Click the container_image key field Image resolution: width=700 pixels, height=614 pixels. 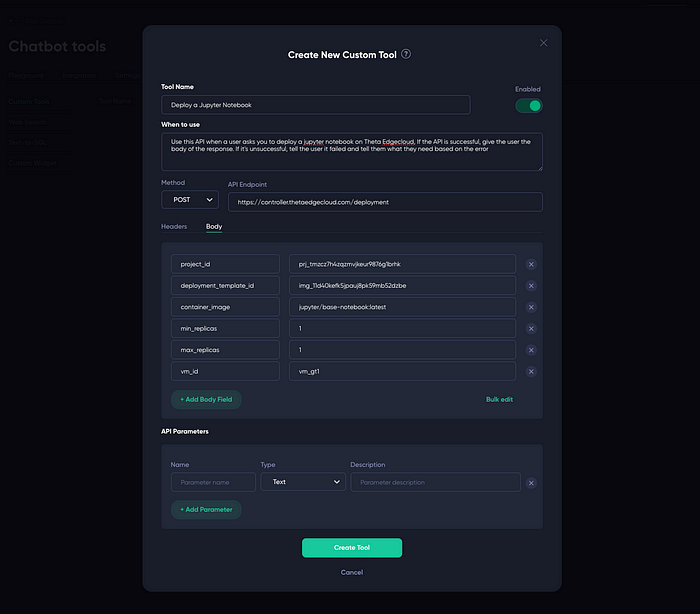[x=225, y=307]
